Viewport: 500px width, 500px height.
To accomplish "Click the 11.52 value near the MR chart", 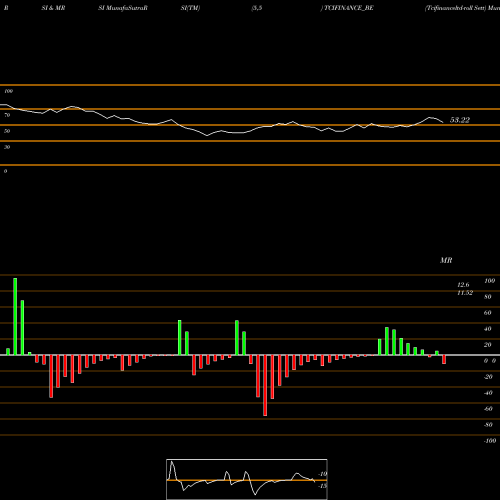I will (465, 293).
